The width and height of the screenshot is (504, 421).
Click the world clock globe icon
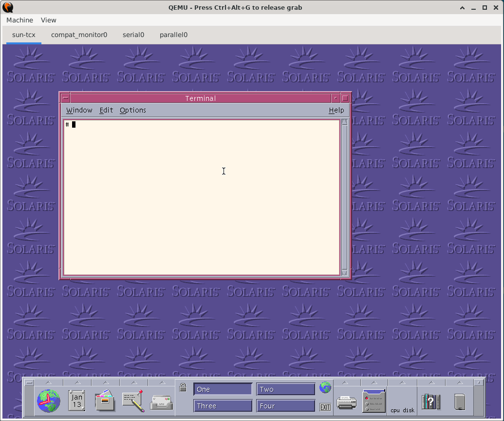(x=49, y=402)
